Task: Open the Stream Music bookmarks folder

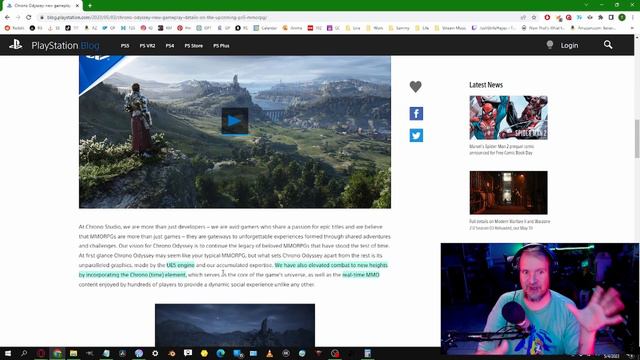Action: 450,28
